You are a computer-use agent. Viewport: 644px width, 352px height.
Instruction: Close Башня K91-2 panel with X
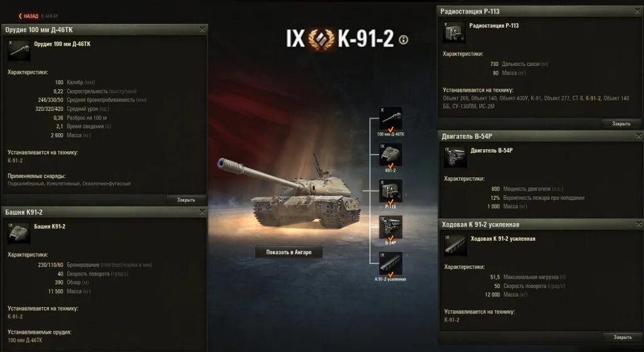pos(202,211)
